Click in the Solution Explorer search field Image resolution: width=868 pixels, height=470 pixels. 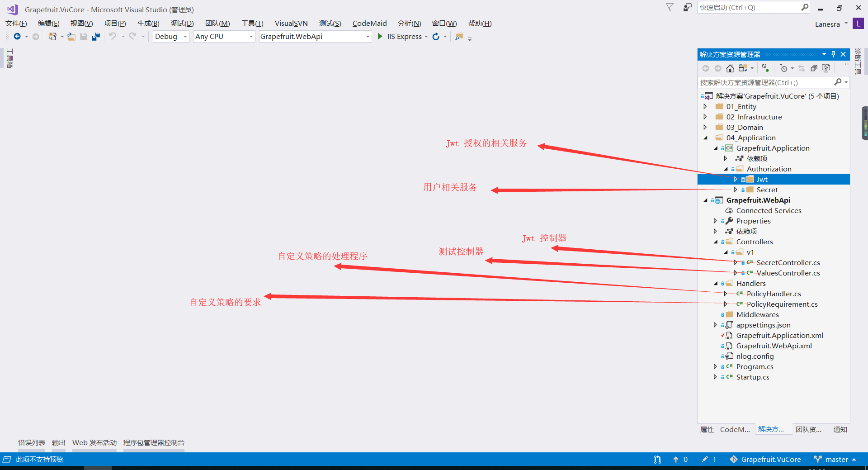[766, 82]
